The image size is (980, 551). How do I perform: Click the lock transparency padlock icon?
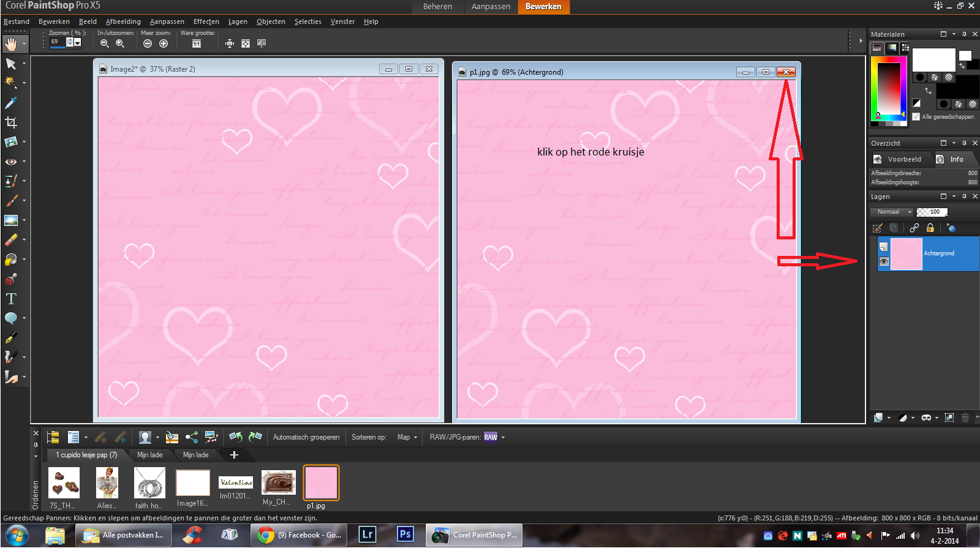click(x=930, y=228)
